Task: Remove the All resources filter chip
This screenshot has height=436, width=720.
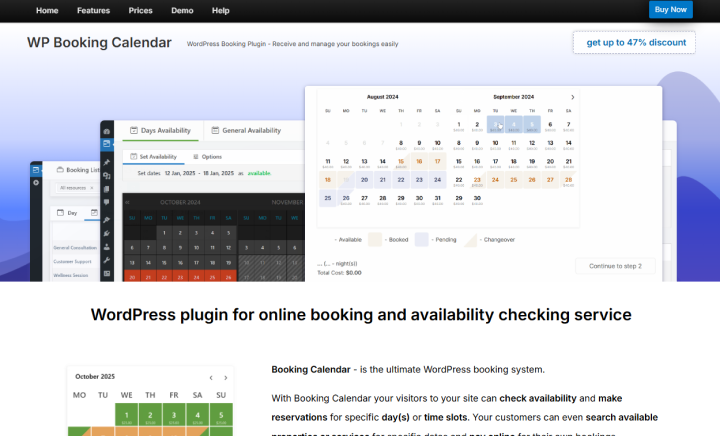Action: pyautogui.click(x=92, y=188)
